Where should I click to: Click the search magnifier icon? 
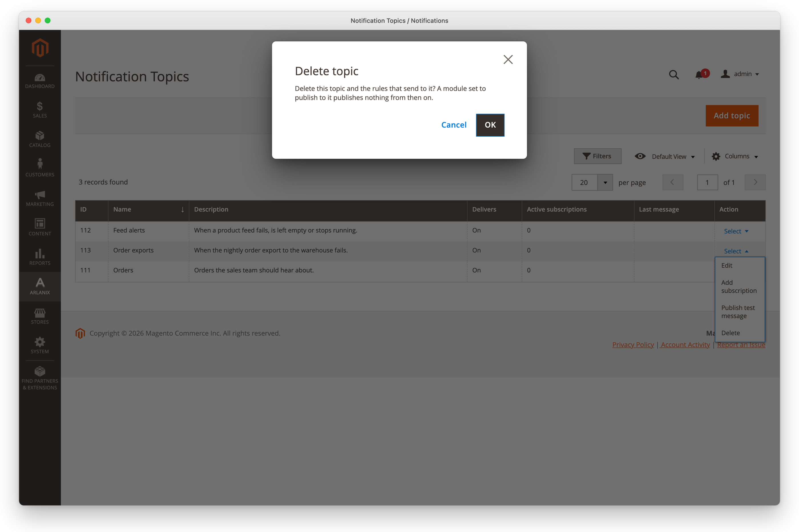pyautogui.click(x=674, y=74)
